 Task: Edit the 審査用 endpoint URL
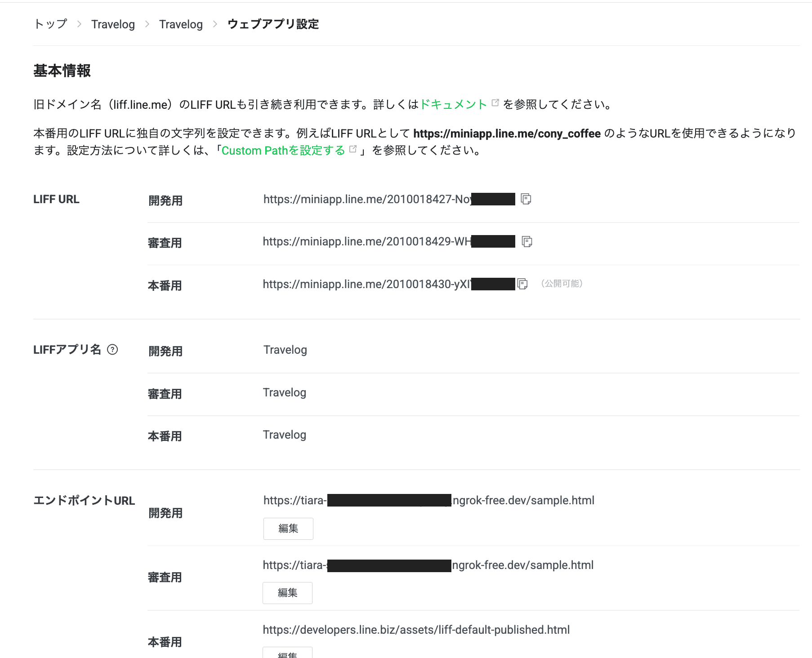(287, 593)
